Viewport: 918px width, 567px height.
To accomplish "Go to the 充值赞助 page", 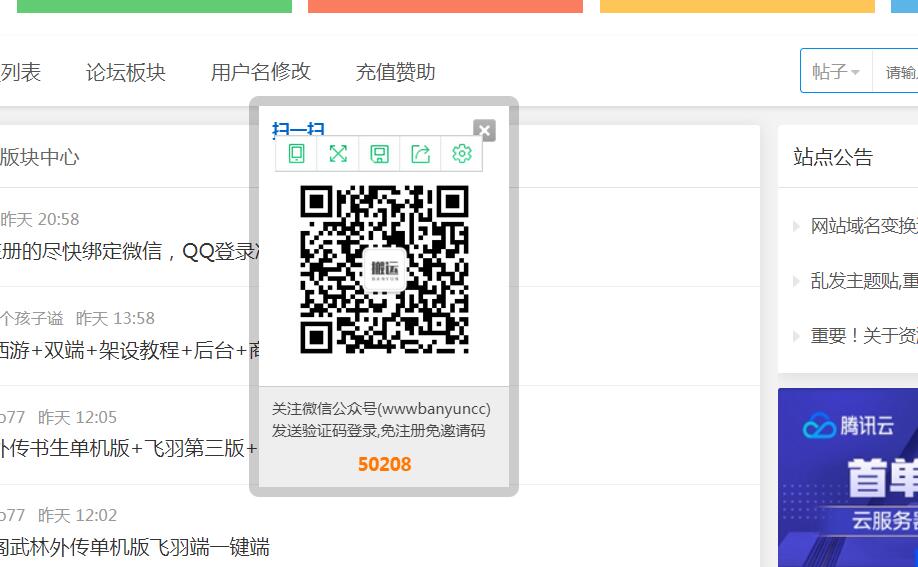I will 395,72.
